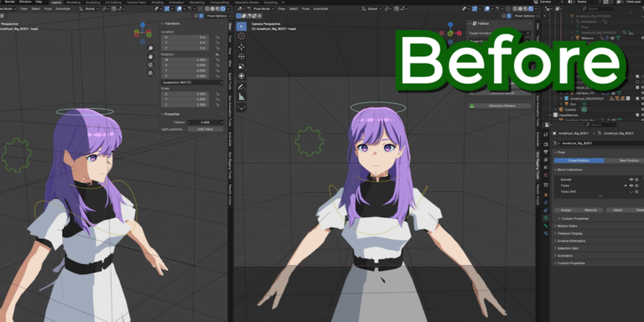Select the Scale tool in right viewport toolbar
The image size is (644, 322).
[241, 66]
